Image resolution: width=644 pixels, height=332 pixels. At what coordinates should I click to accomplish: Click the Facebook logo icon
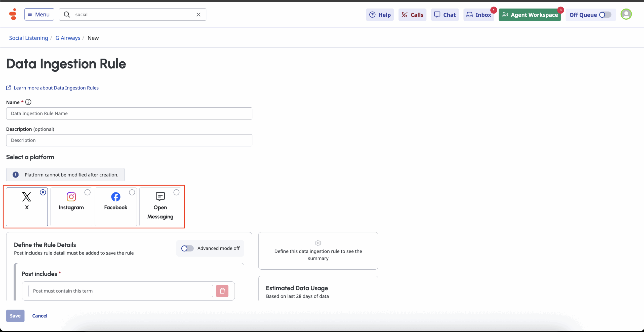coord(116,197)
